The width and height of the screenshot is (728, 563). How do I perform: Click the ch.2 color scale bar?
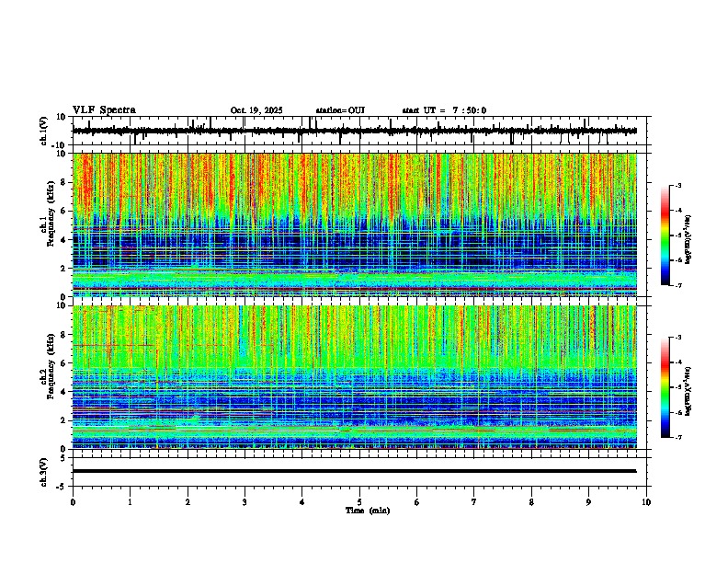click(665, 387)
